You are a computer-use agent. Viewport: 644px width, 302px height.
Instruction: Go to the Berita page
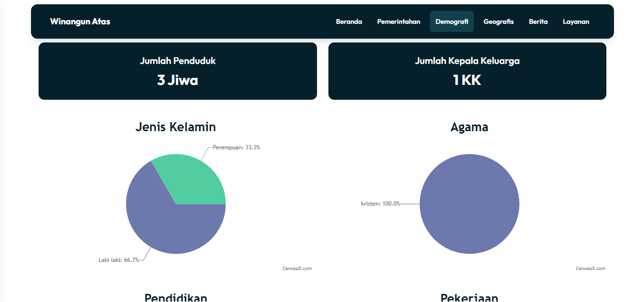538,21
